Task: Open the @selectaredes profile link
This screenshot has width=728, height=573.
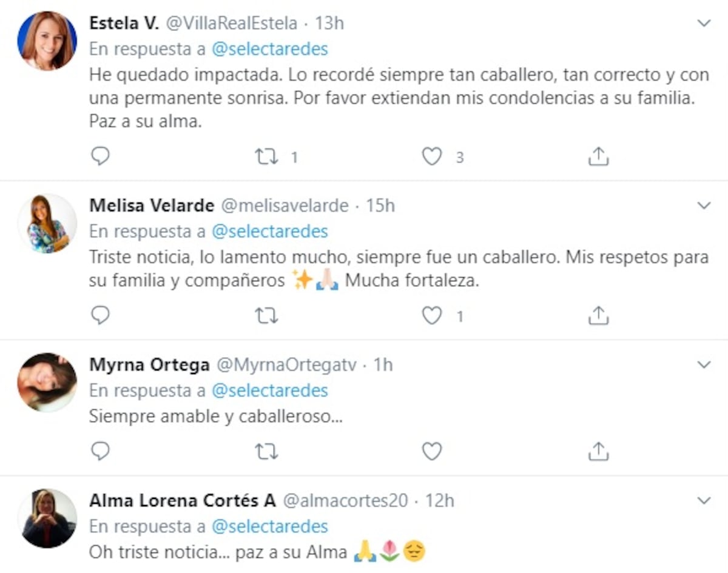Action: [271, 49]
